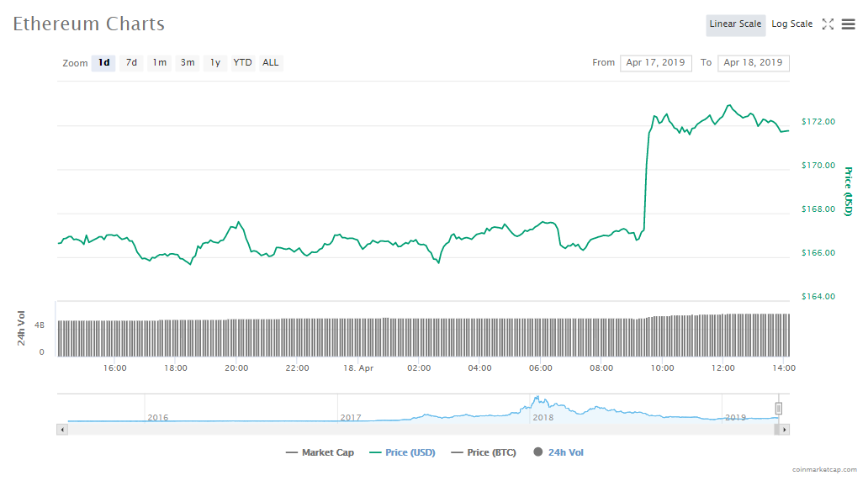The height and width of the screenshot is (486, 868).
Task: Edit the To date field
Action: [753, 63]
